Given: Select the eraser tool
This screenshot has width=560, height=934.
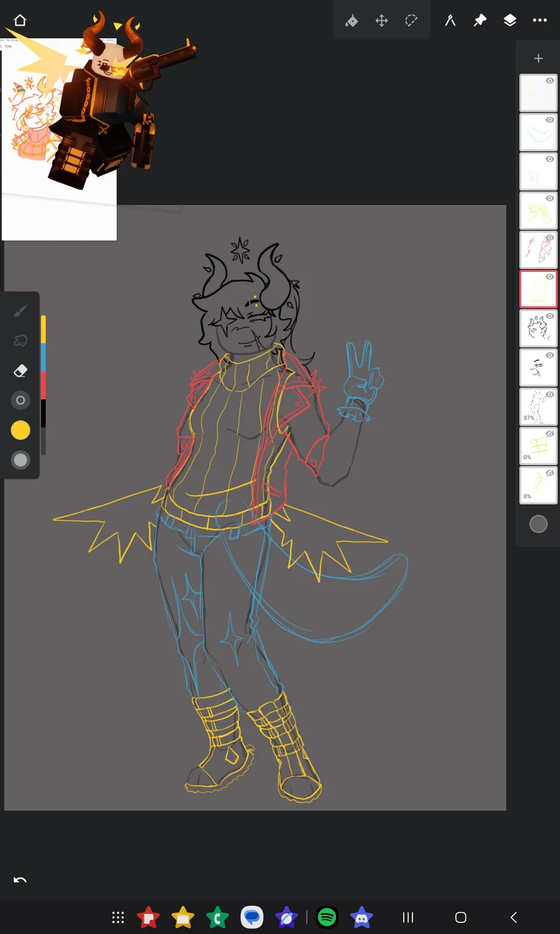Looking at the screenshot, I should [21, 370].
